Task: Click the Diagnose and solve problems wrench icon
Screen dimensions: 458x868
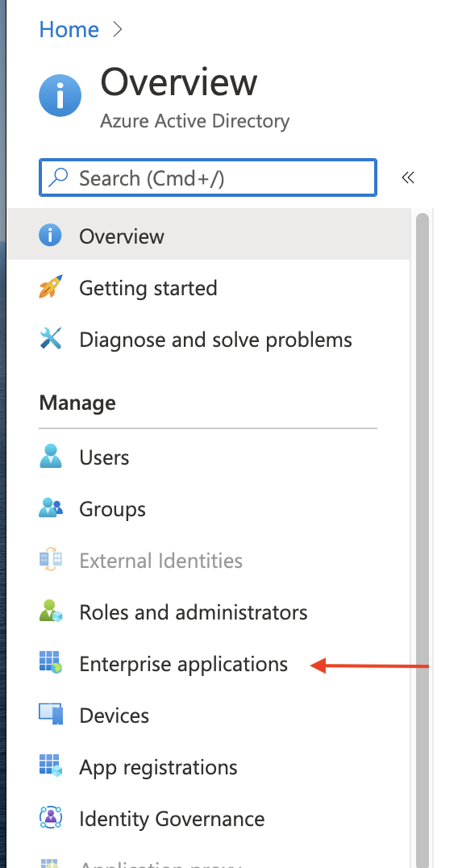Action: point(50,338)
